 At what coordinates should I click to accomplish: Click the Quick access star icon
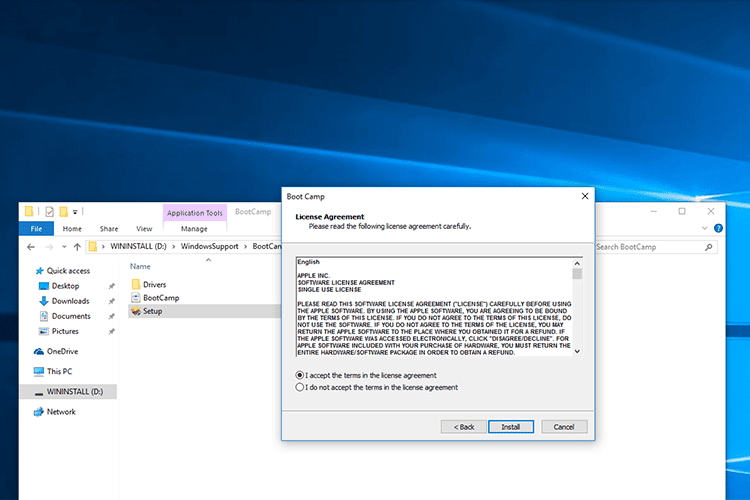point(40,271)
